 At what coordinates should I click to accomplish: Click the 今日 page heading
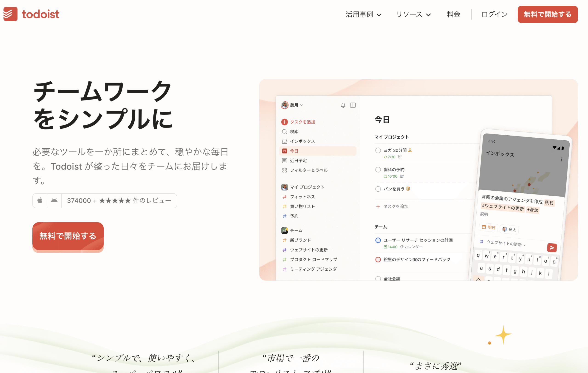click(382, 120)
